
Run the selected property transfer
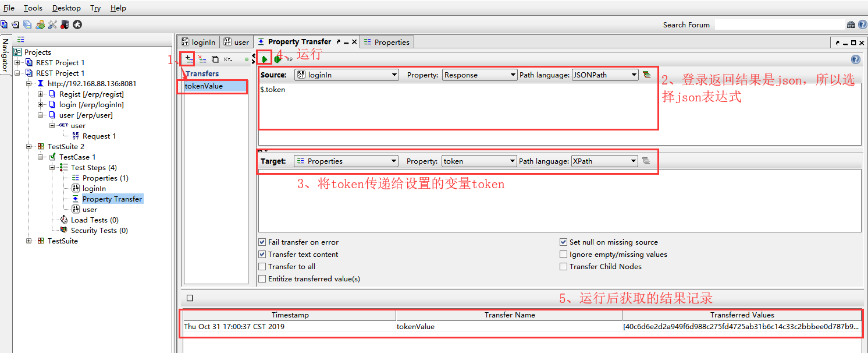pos(265,59)
